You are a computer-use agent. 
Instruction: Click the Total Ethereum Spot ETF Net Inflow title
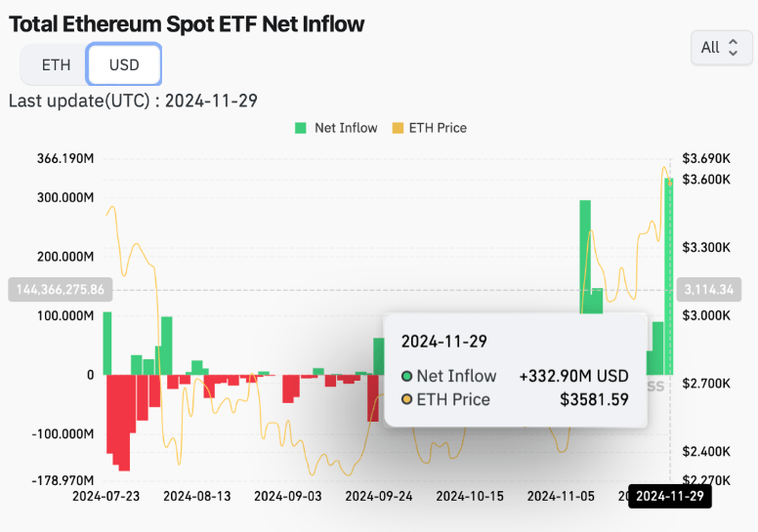click(x=187, y=23)
